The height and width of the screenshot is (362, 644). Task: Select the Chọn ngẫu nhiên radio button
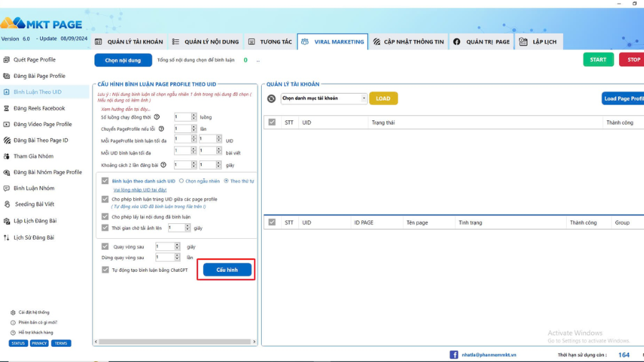click(x=181, y=181)
